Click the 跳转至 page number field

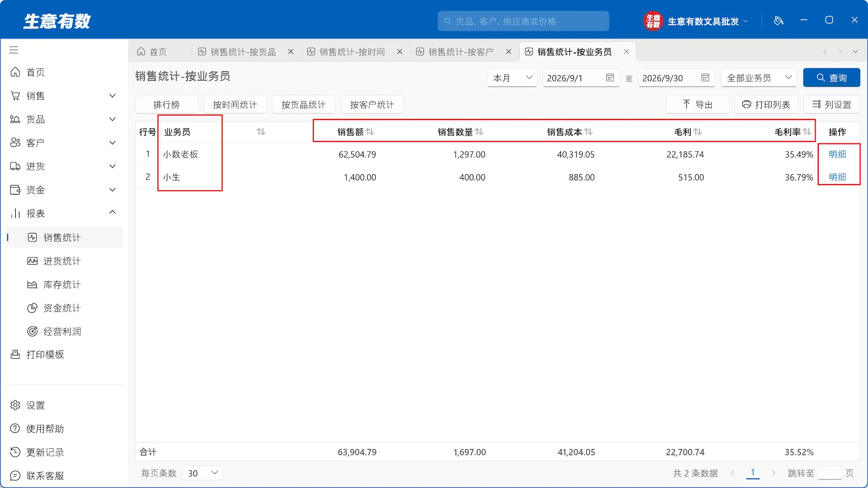click(x=830, y=473)
